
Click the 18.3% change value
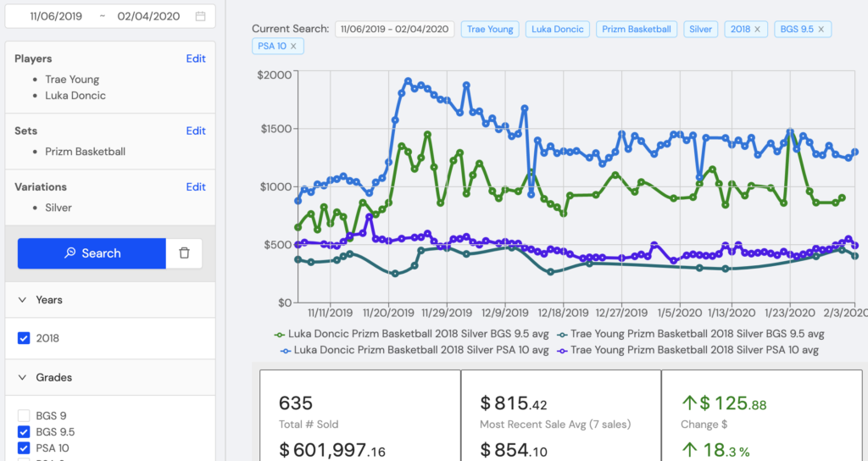[715, 450]
